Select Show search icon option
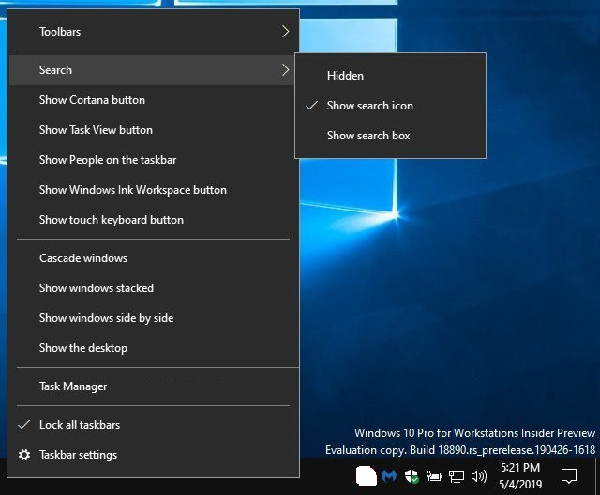600x495 pixels. point(390,105)
